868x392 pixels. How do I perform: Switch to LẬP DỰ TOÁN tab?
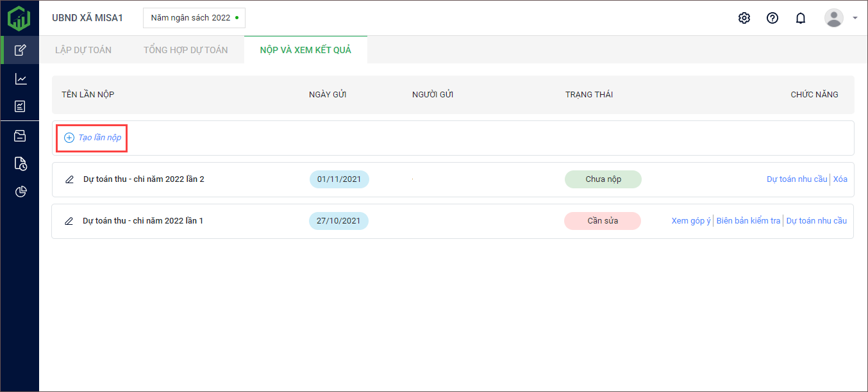pyautogui.click(x=83, y=50)
